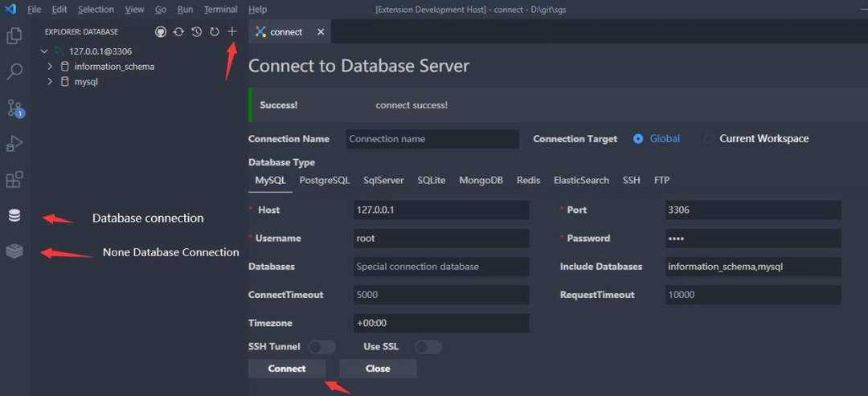
Task: Expand the information_schema database node
Action: (51, 67)
